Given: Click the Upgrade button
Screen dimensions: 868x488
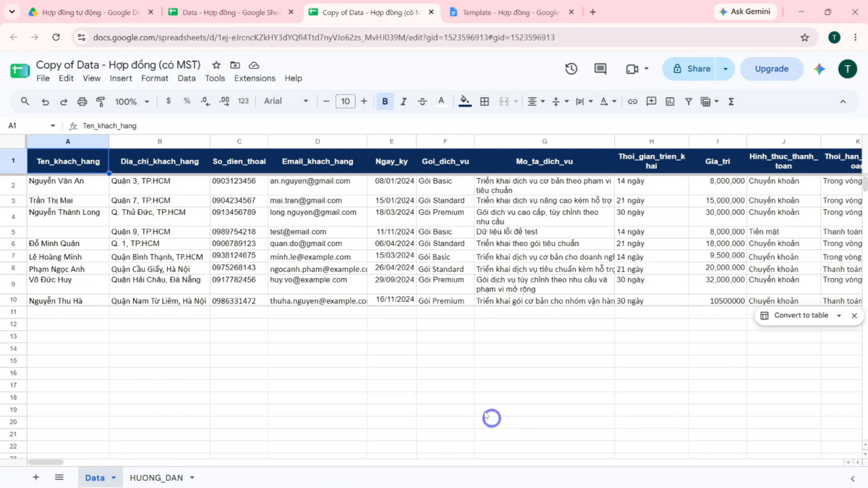Looking at the screenshot, I should 772,69.
